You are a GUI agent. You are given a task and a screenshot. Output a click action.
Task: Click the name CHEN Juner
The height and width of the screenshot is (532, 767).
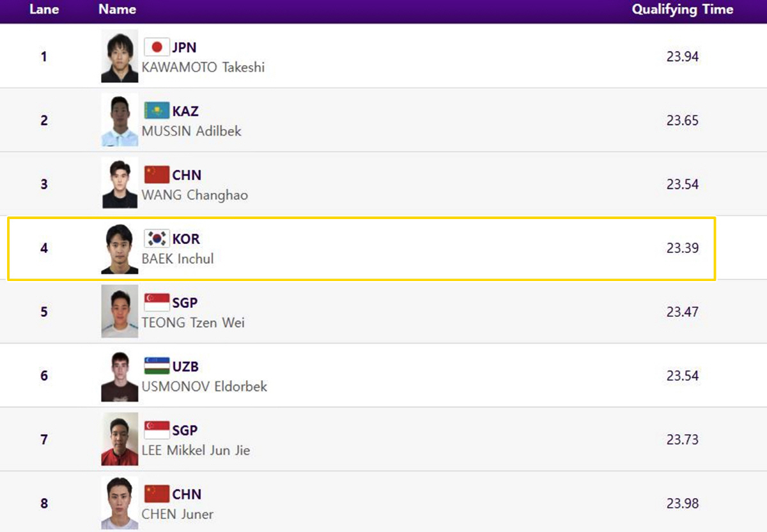pyautogui.click(x=178, y=515)
